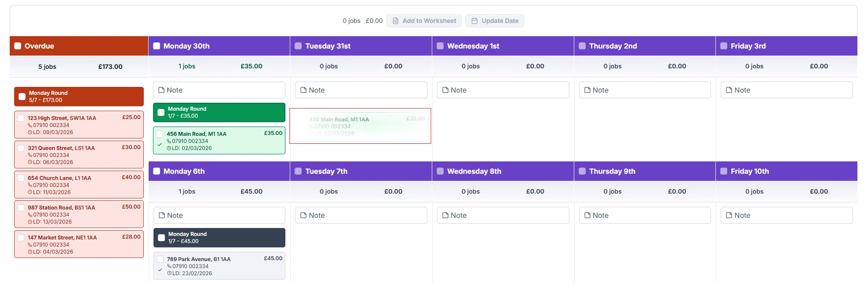Click the checkmark icon beside 789 Park Avenue
Image resolution: width=868 pixels, height=284 pixels.
161,269
